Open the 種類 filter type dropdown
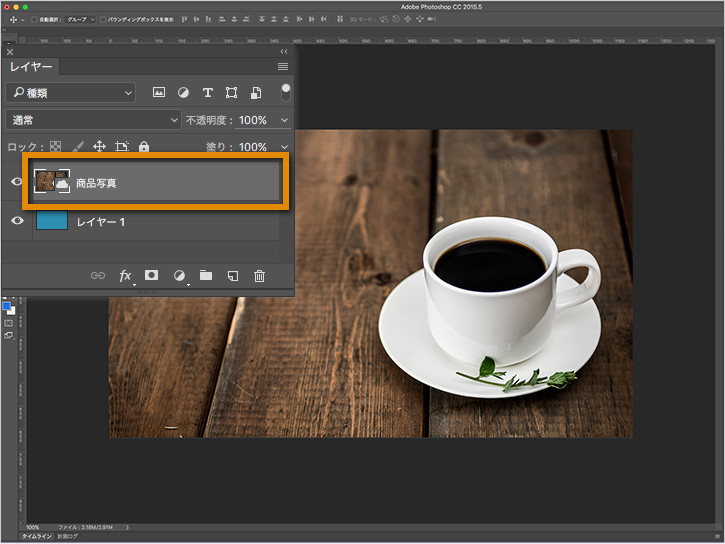This screenshot has width=725, height=544. [71, 93]
